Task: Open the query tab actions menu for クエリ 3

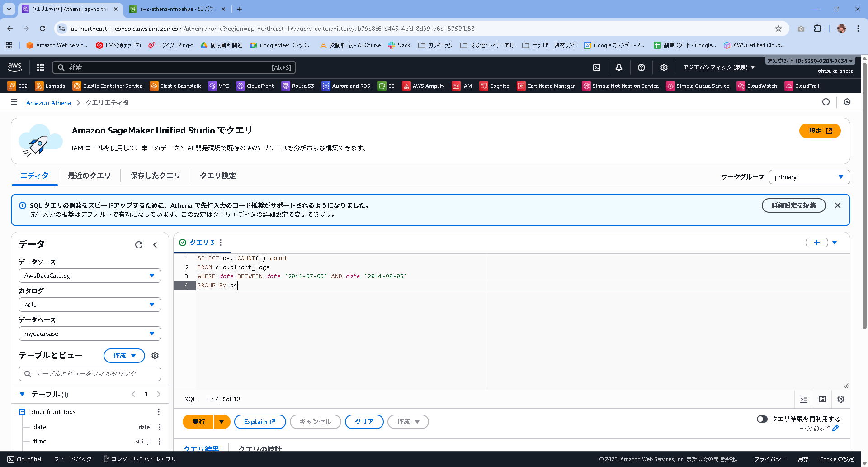Action: coord(221,243)
